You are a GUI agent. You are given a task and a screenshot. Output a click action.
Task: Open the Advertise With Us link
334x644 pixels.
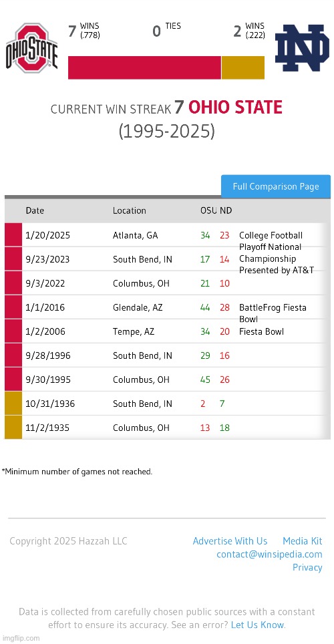click(230, 541)
